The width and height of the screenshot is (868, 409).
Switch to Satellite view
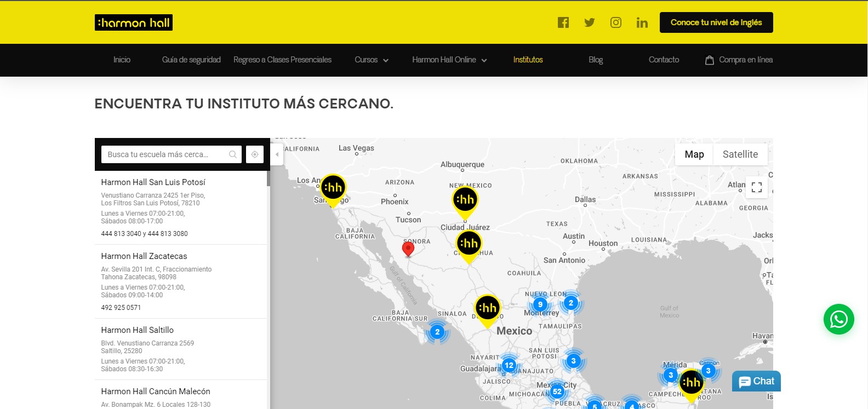coord(740,154)
